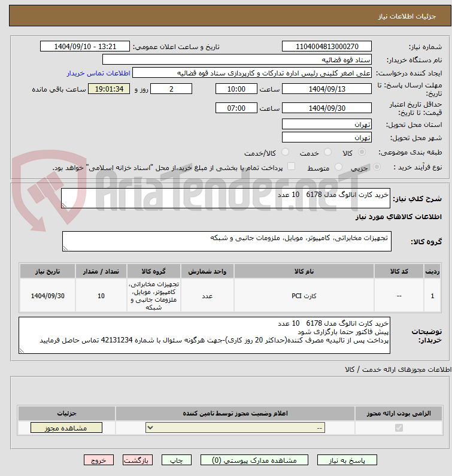The image size is (452, 476).
Task: Click the ردیف cell showing 1
Action: coord(432,295)
